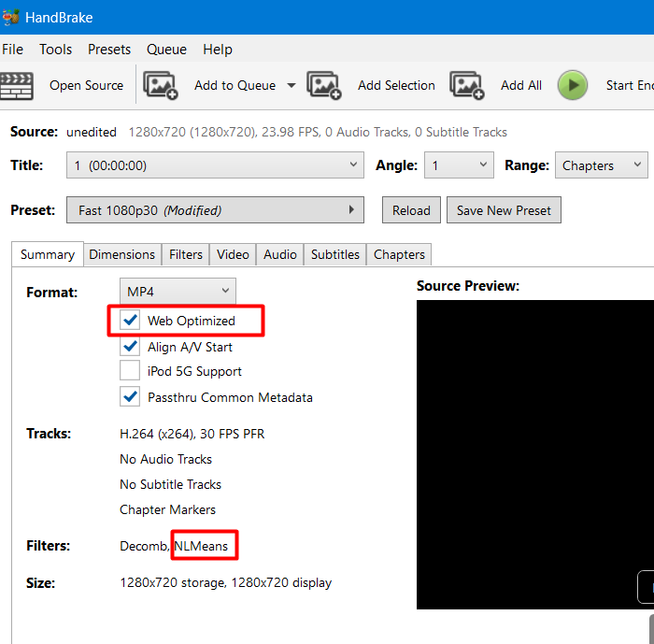
Task: Click '1280x720 storage, 1280x720 display' size text
Action: tap(226, 582)
